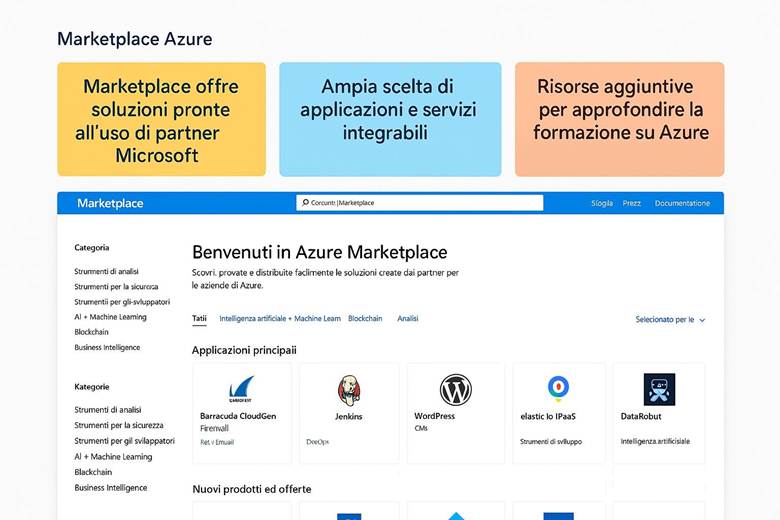Image resolution: width=780 pixels, height=520 pixels.
Task: Select Business Intelligence under Kategorie
Action: (110, 488)
